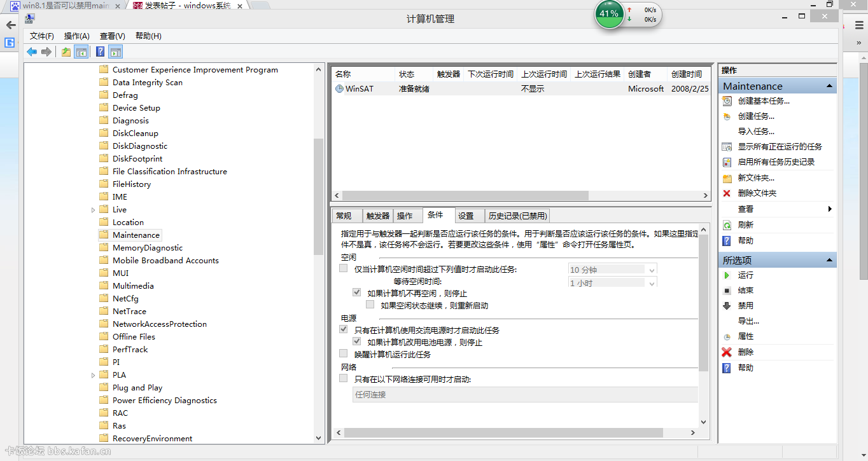Click 导入任务... action link
Image resolution: width=868 pixels, height=461 pixels.
(x=756, y=131)
